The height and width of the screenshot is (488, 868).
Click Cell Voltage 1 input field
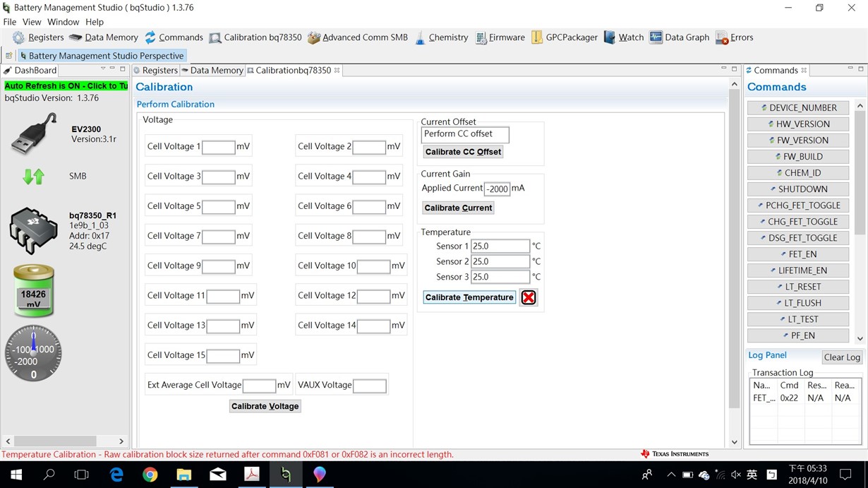(x=219, y=147)
